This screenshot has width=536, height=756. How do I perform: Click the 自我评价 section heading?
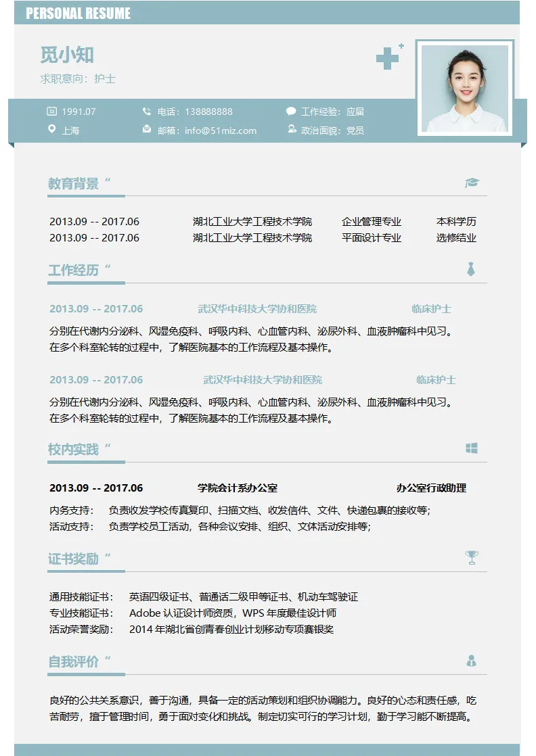coord(73,661)
